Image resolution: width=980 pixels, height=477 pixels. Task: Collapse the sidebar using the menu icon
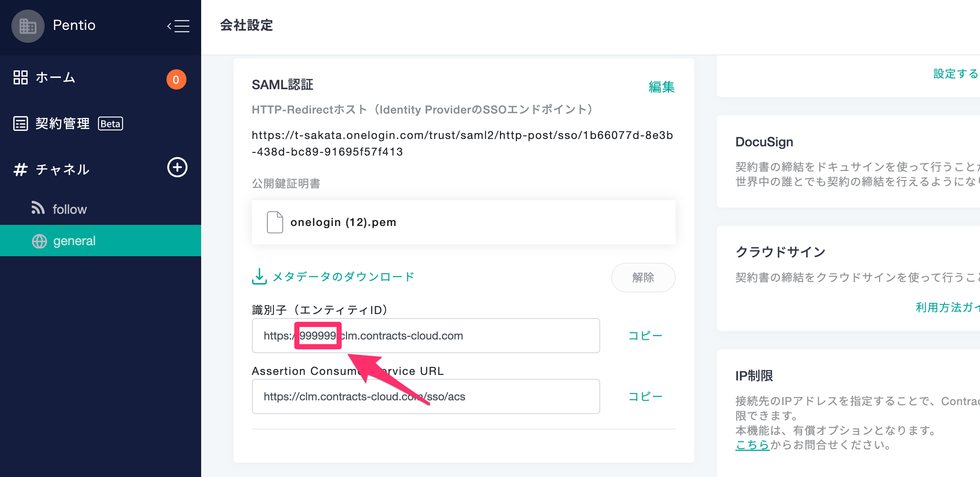click(178, 26)
